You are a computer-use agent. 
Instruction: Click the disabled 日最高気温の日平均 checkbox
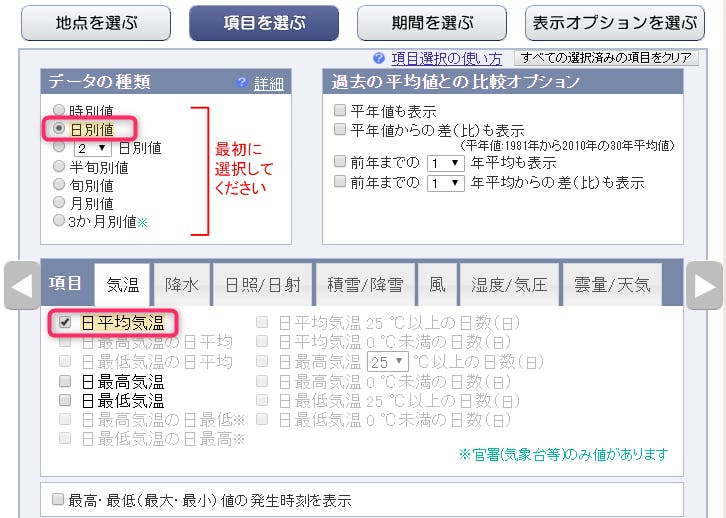click(x=65, y=342)
